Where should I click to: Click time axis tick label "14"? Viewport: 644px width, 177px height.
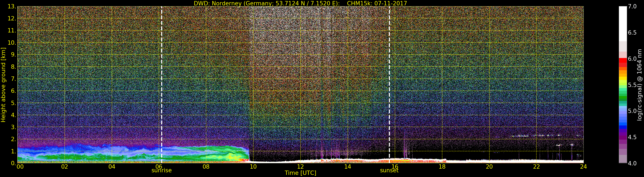click(347, 166)
